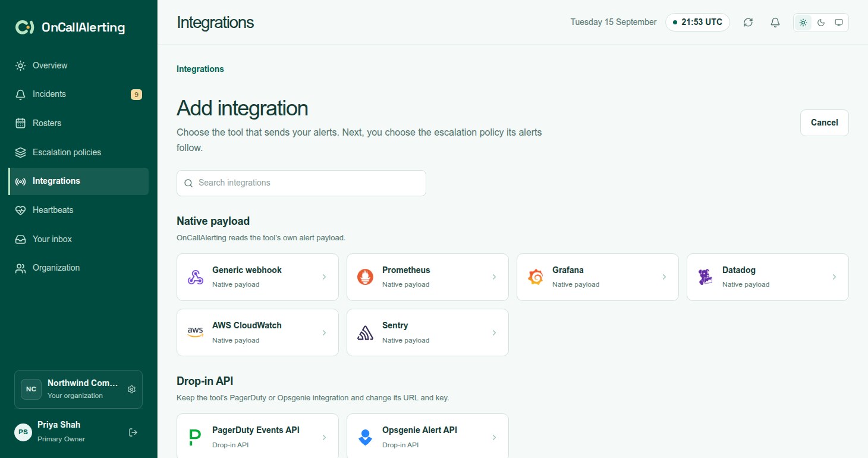This screenshot has width=868, height=458.
Task: Log out using the sign-out icon
Action: [x=133, y=432]
